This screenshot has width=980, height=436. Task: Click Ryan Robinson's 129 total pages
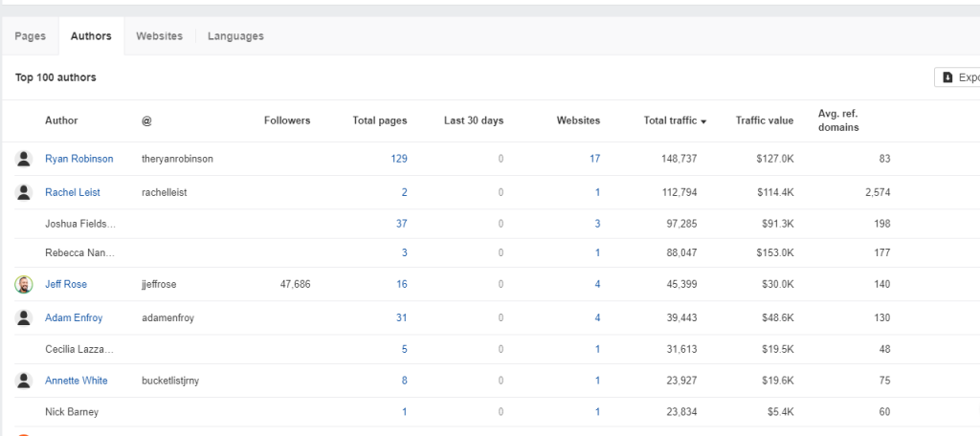(399, 159)
